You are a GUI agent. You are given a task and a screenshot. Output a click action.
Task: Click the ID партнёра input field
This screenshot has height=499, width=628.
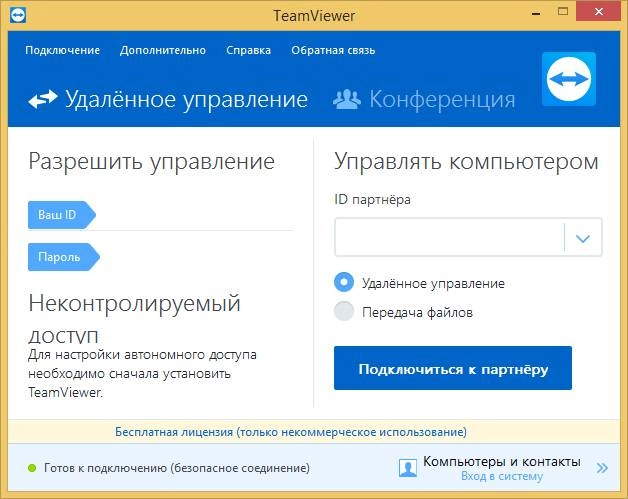coord(449,237)
